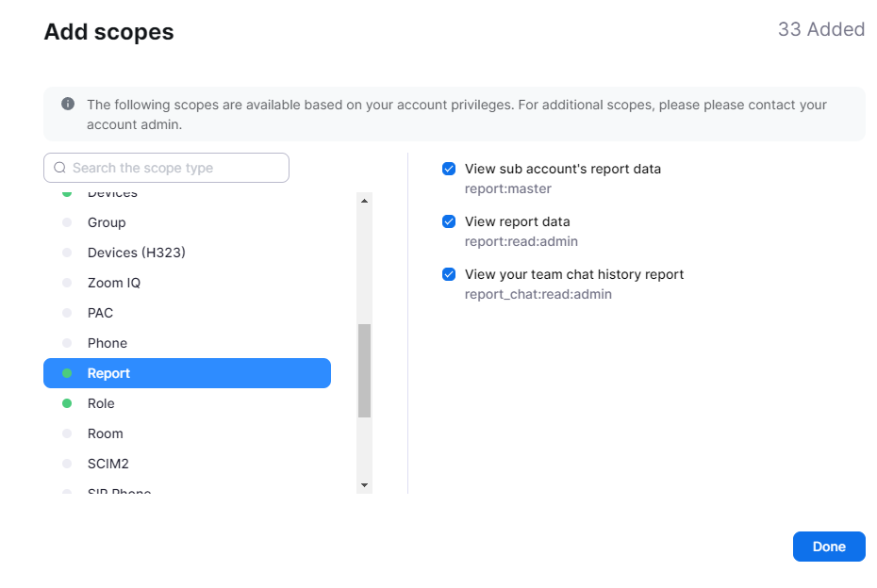Click the green status dot beside Role
The image size is (877, 588).
tap(67, 403)
